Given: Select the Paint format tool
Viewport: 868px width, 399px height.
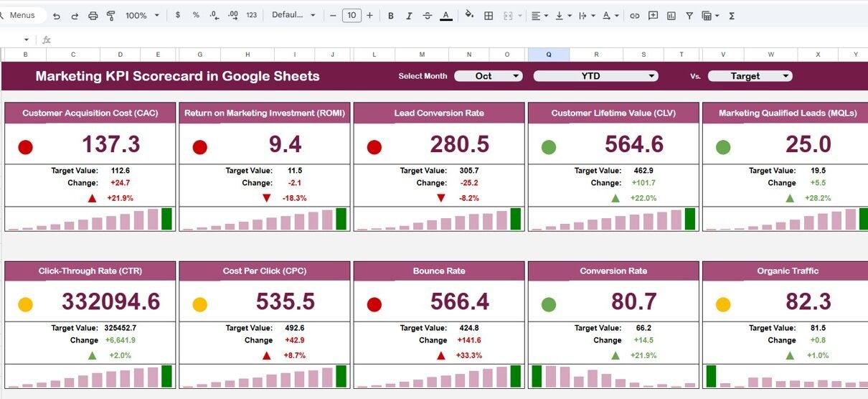Looking at the screenshot, I should 110,16.
